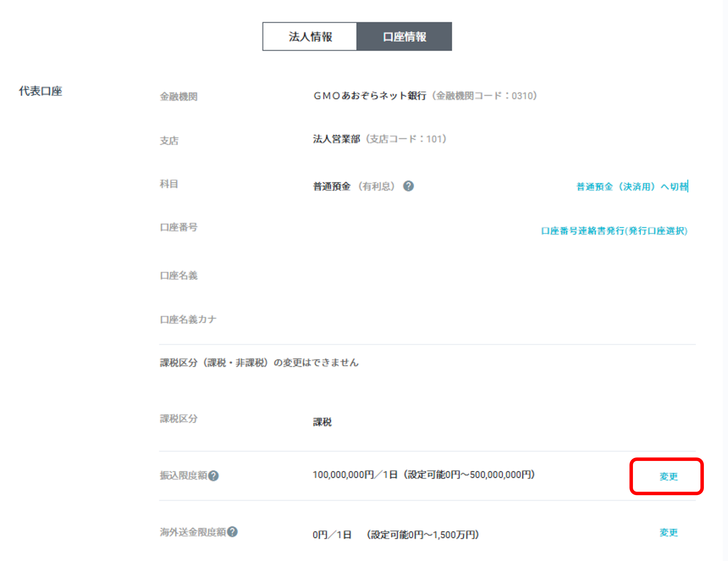Image resolution: width=728 pixels, height=561 pixels.
Task: Click 法人営業部 branch name text
Action: coord(336,139)
